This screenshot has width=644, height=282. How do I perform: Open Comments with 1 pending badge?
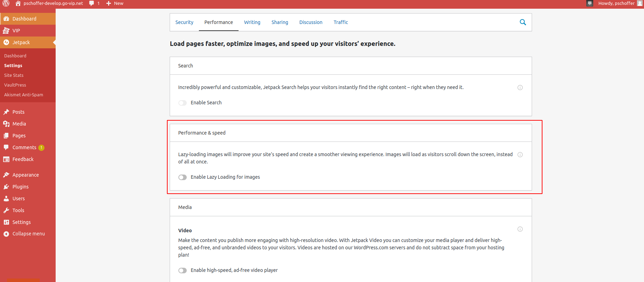pyautogui.click(x=28, y=147)
